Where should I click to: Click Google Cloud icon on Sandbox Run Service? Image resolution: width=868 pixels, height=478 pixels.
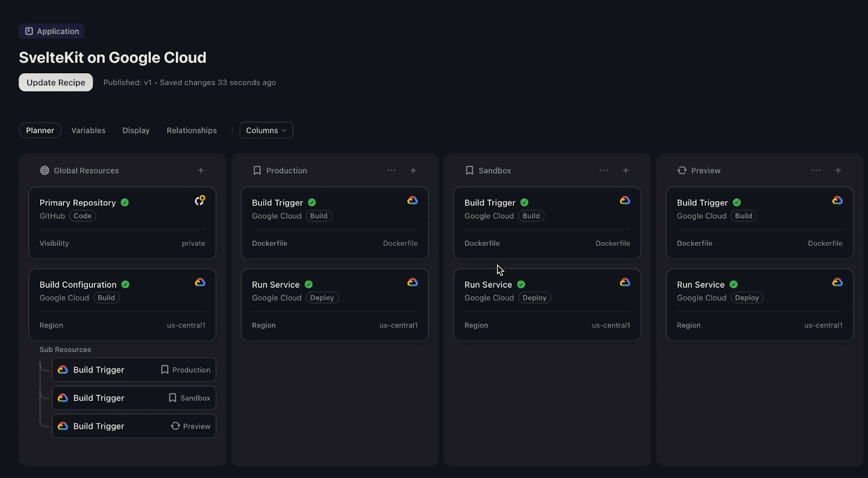tap(625, 282)
